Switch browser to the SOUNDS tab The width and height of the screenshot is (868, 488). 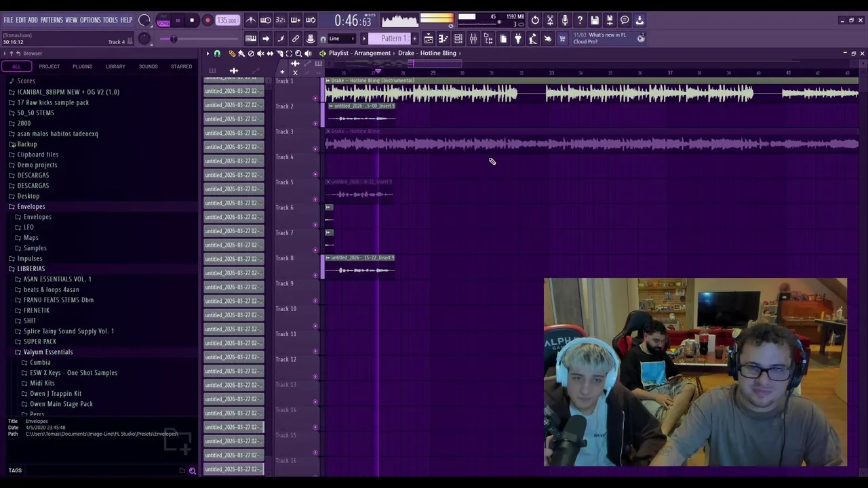tap(148, 66)
